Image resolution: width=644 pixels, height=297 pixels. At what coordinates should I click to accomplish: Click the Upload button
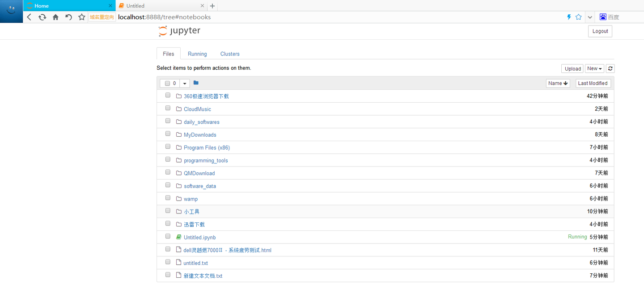(572, 68)
